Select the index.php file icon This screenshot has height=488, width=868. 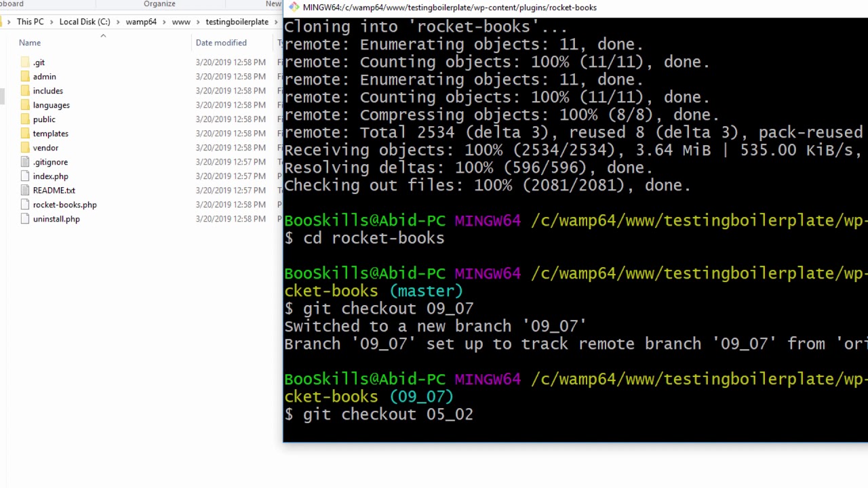[x=25, y=176]
